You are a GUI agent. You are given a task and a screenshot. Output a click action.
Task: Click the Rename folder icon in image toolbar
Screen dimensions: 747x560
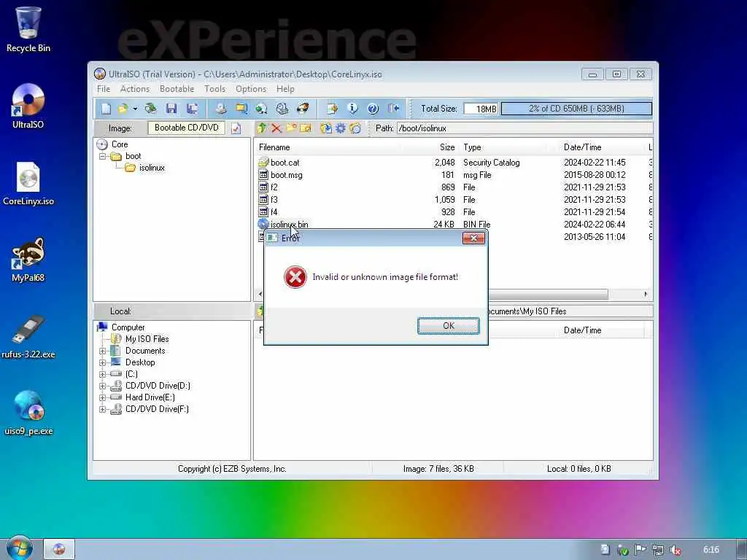pyautogui.click(x=306, y=128)
